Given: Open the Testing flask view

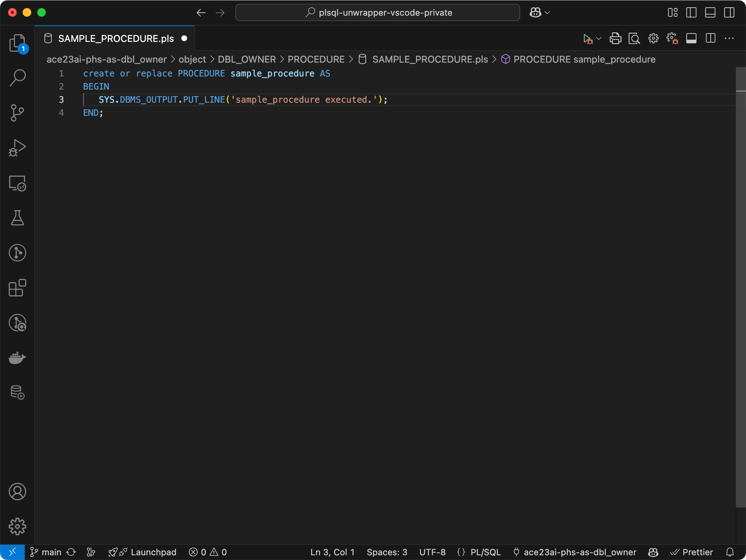Looking at the screenshot, I should (x=17, y=218).
